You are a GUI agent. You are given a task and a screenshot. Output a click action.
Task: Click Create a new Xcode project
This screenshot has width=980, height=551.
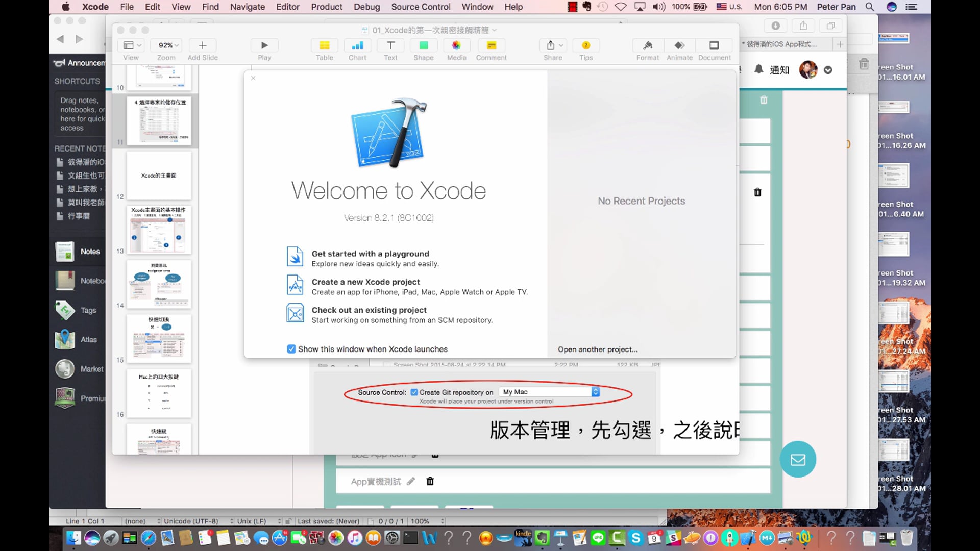point(365,282)
